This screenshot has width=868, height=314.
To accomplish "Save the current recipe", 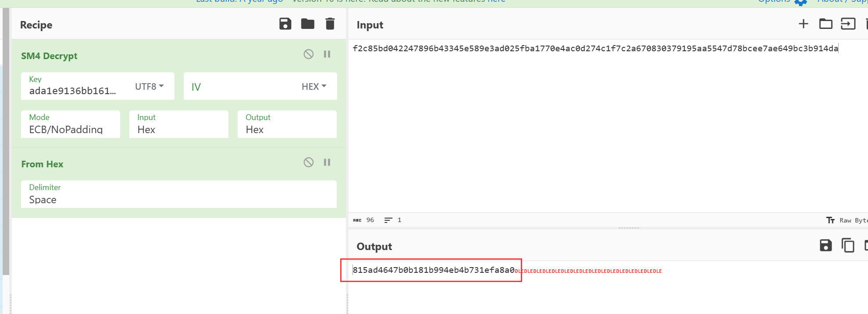I will (285, 24).
